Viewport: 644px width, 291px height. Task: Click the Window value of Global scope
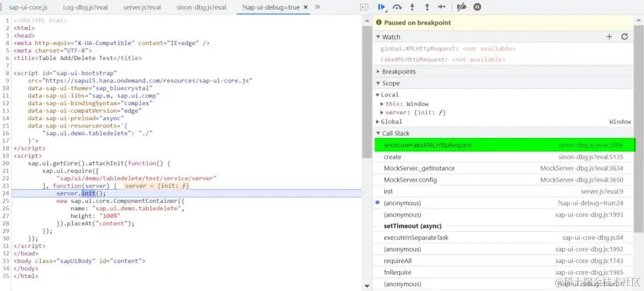point(620,122)
